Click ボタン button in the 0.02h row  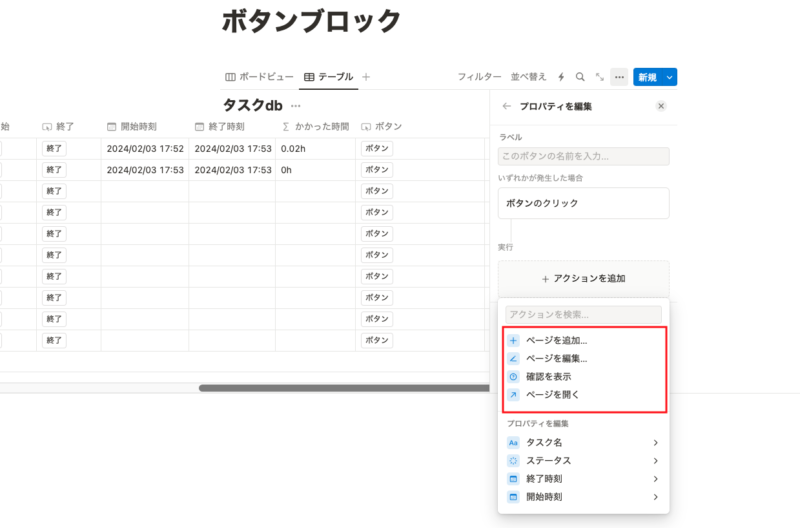[x=377, y=148]
